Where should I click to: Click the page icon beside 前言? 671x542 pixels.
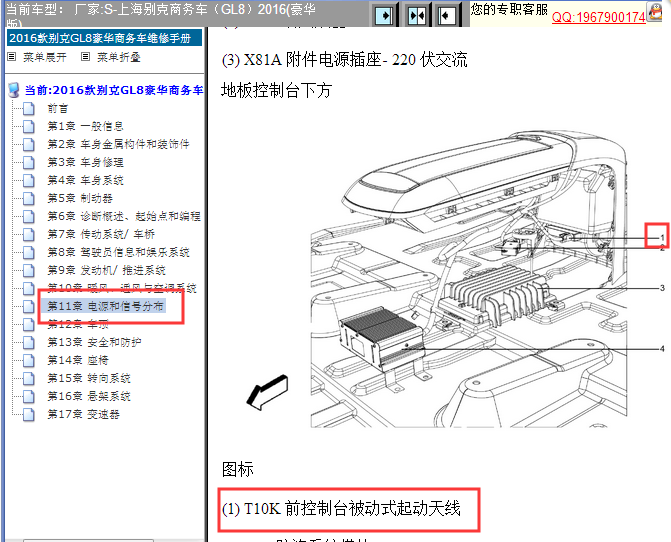tap(29, 109)
